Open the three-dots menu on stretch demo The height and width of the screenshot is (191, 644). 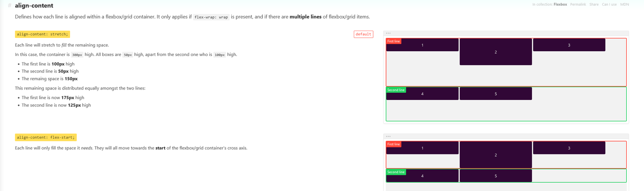pyautogui.click(x=388, y=33)
